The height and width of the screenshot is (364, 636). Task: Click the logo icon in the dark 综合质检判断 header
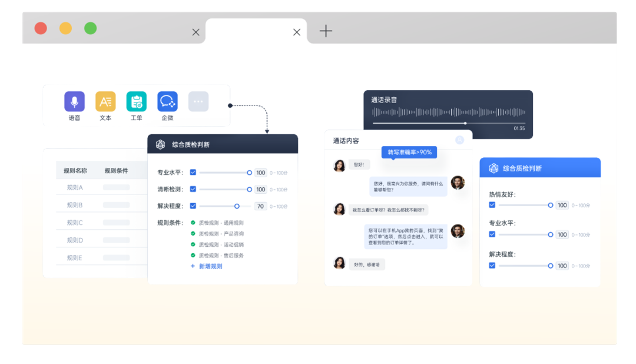click(161, 144)
